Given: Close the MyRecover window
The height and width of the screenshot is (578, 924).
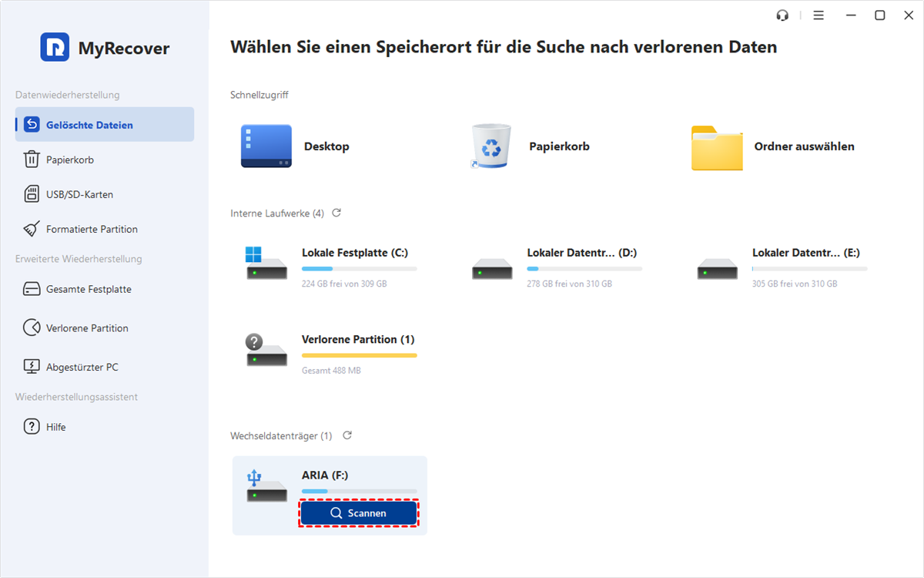Looking at the screenshot, I should click(x=908, y=15).
